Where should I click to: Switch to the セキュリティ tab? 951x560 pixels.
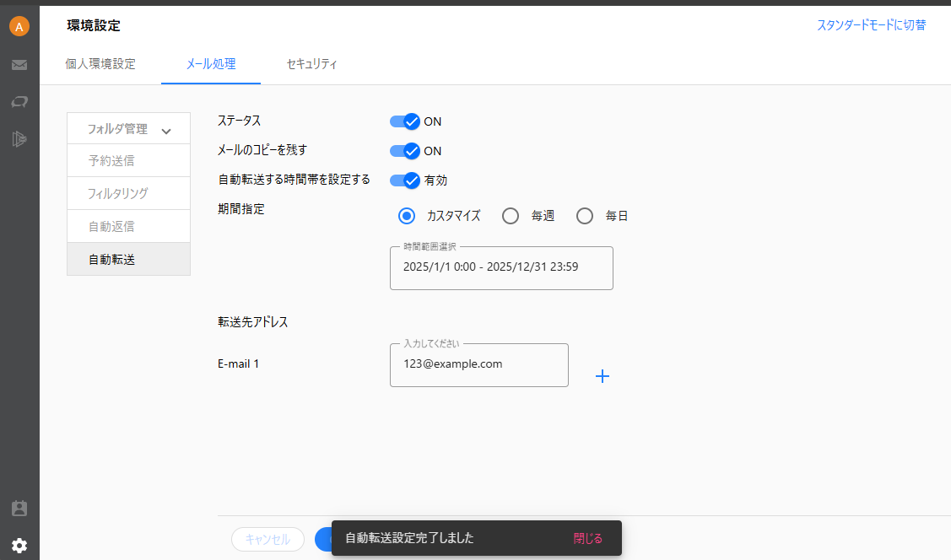click(x=311, y=63)
